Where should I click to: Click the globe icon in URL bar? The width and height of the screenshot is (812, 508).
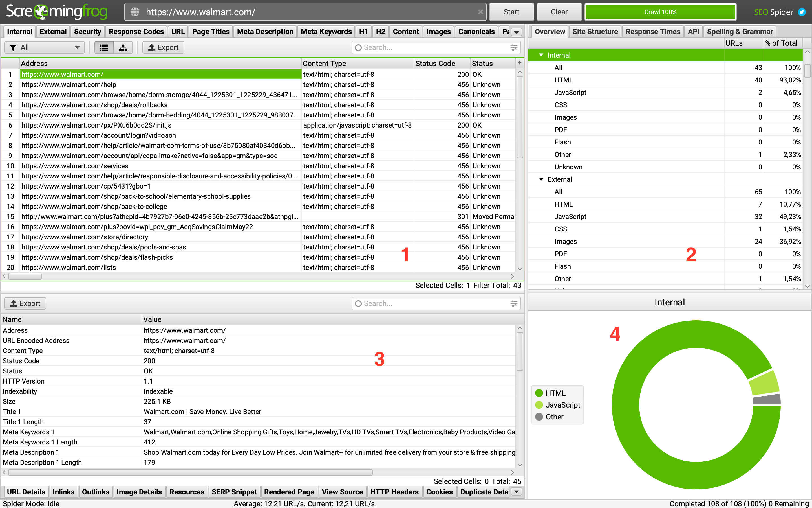(x=135, y=12)
